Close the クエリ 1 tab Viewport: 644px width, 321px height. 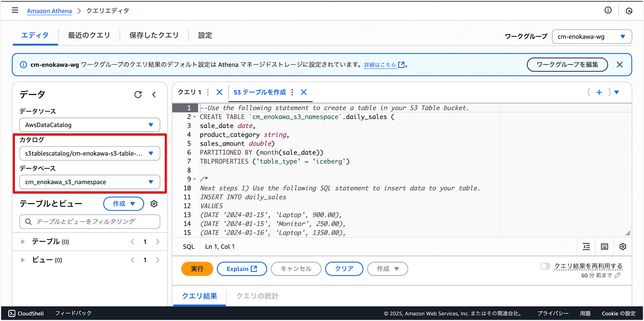(219, 92)
